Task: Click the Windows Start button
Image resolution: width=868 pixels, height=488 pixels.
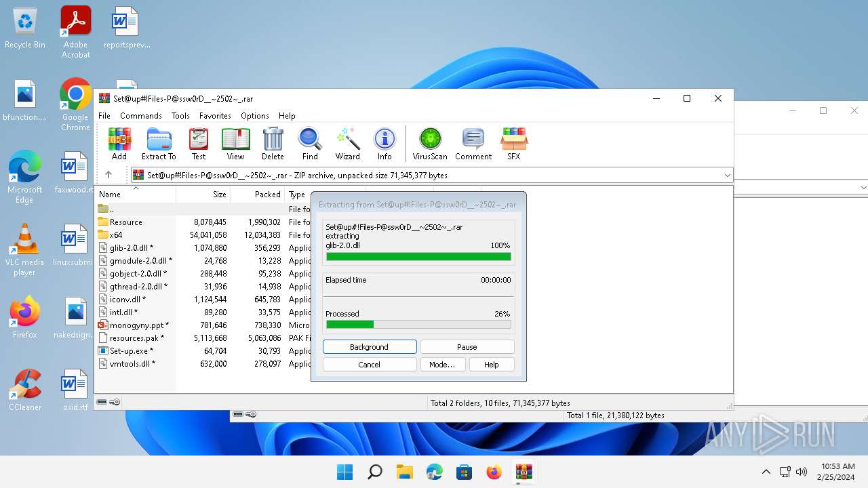Action: click(345, 472)
